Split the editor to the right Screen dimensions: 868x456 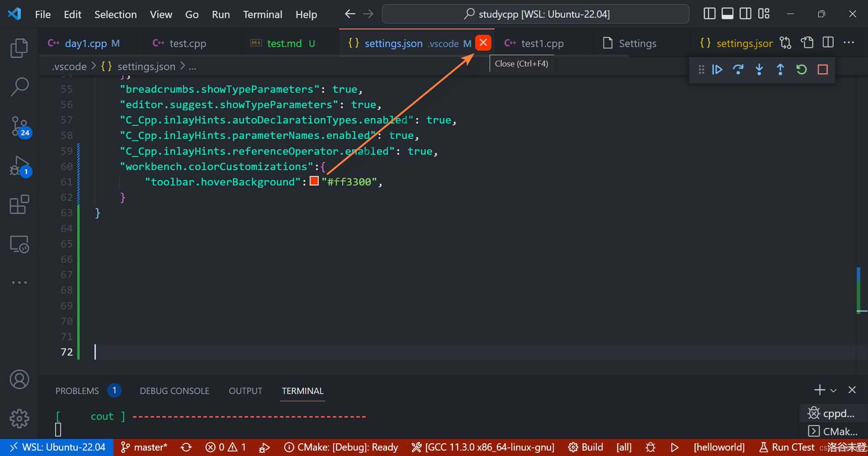pos(828,43)
